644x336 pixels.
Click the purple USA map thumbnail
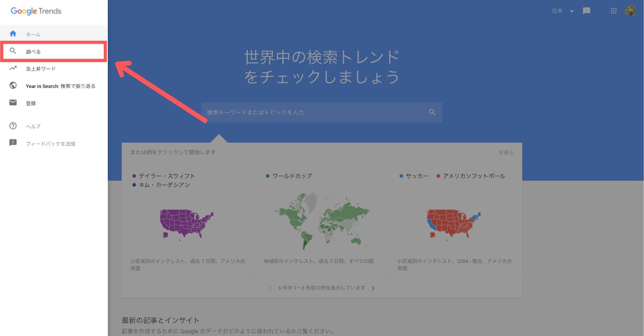pos(186,224)
